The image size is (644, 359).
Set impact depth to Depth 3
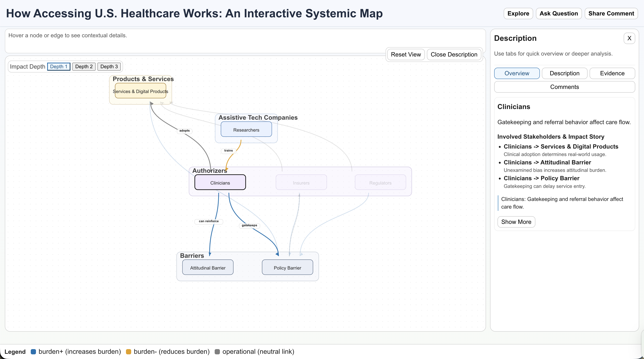(109, 67)
